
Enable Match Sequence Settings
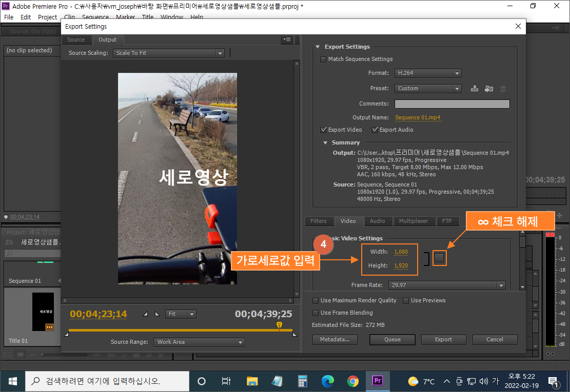(323, 59)
